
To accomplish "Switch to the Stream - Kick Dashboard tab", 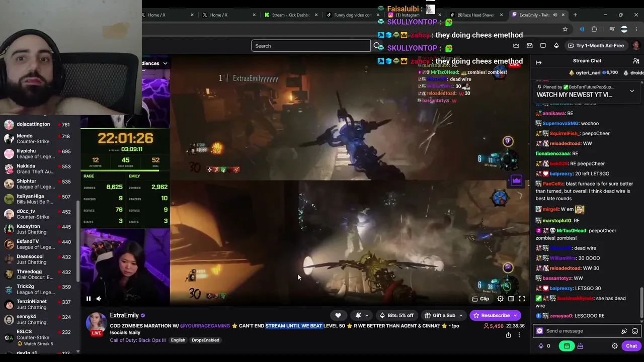I will [292, 15].
